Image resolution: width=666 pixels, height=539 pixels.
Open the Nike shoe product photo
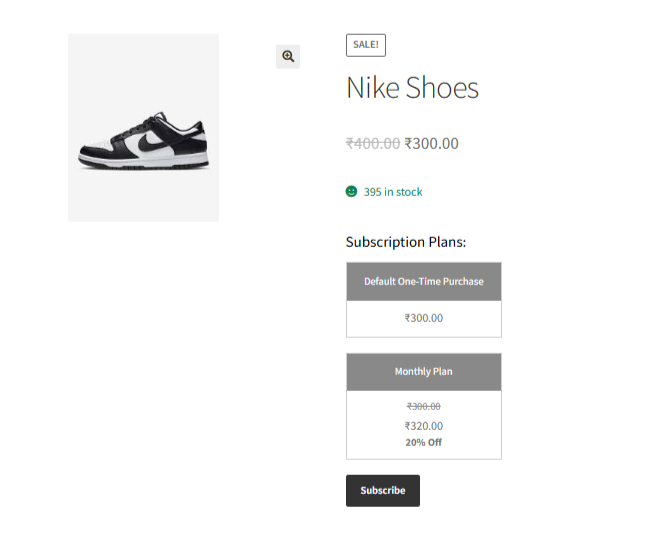(x=143, y=127)
